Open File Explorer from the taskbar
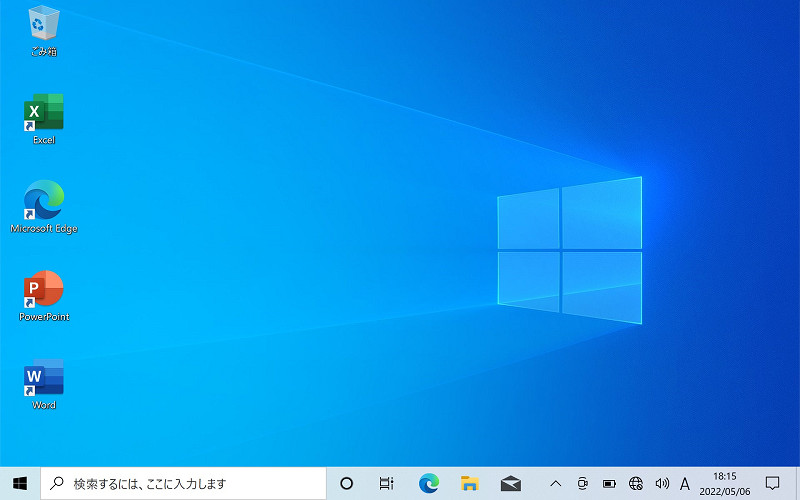The image size is (800, 500). (469, 483)
